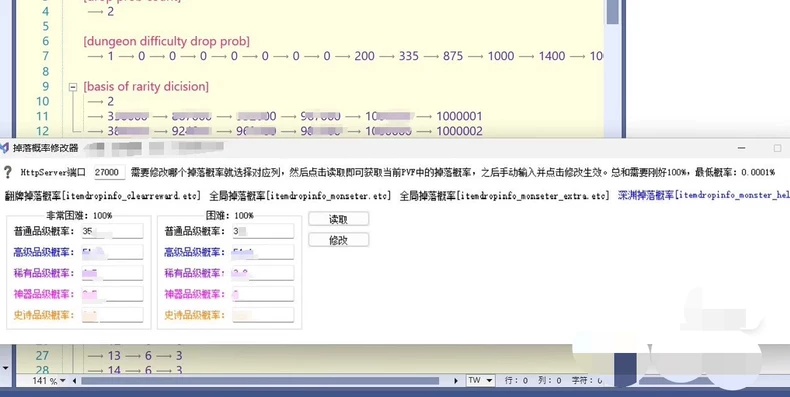Click the horizontal scrollbar right arrow
This screenshot has width=790, height=397.
coord(456,381)
